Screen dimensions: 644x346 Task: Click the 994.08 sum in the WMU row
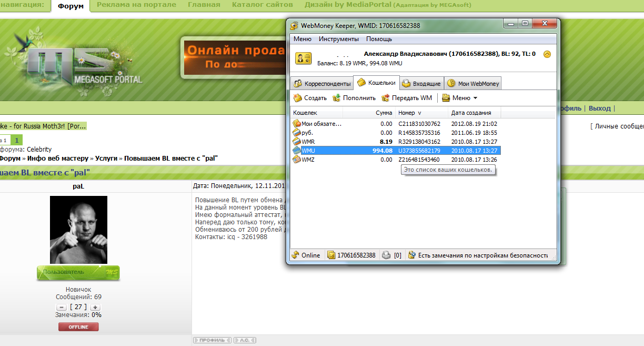[x=383, y=151]
